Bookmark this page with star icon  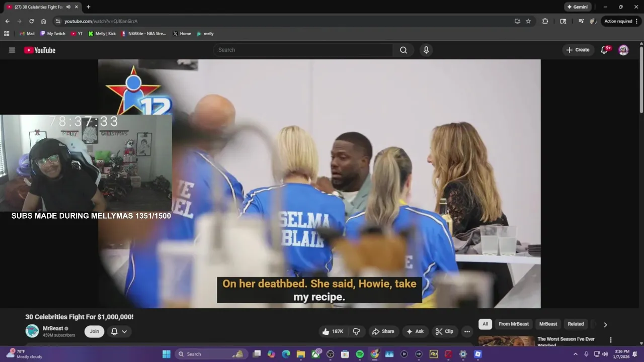[528, 21]
